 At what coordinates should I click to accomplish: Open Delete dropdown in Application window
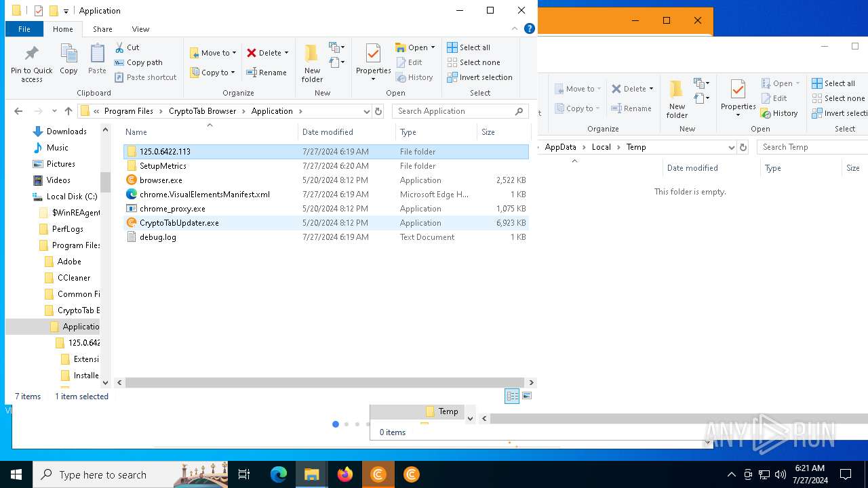(267, 53)
